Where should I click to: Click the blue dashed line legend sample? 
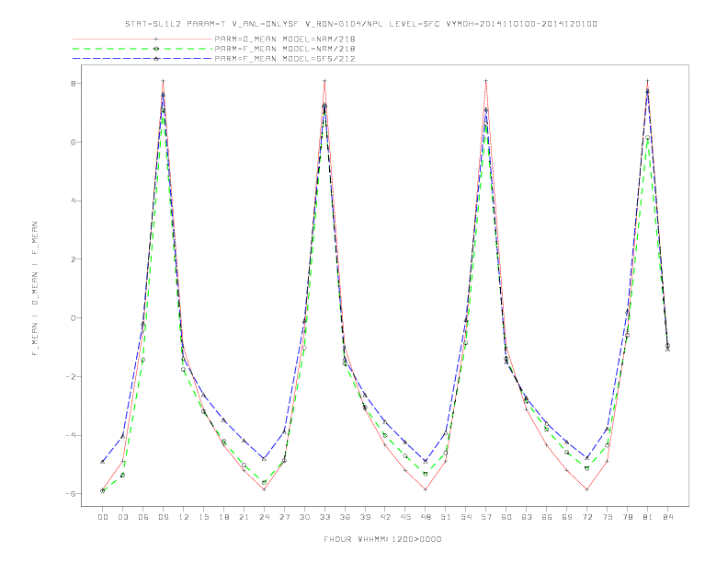coord(142,59)
